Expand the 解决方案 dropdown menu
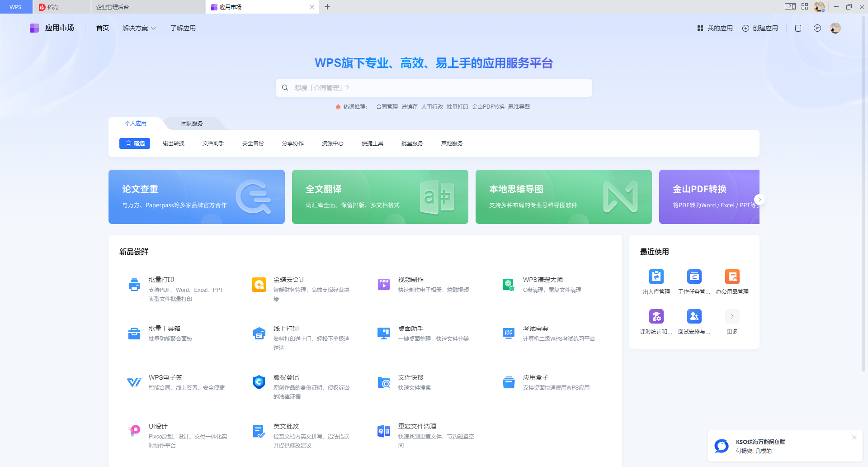868x467 pixels. point(139,28)
